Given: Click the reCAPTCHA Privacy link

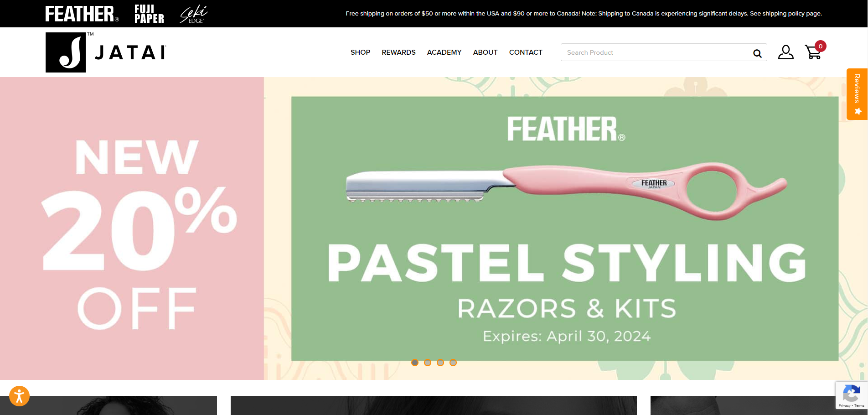Looking at the screenshot, I should 844,405.
